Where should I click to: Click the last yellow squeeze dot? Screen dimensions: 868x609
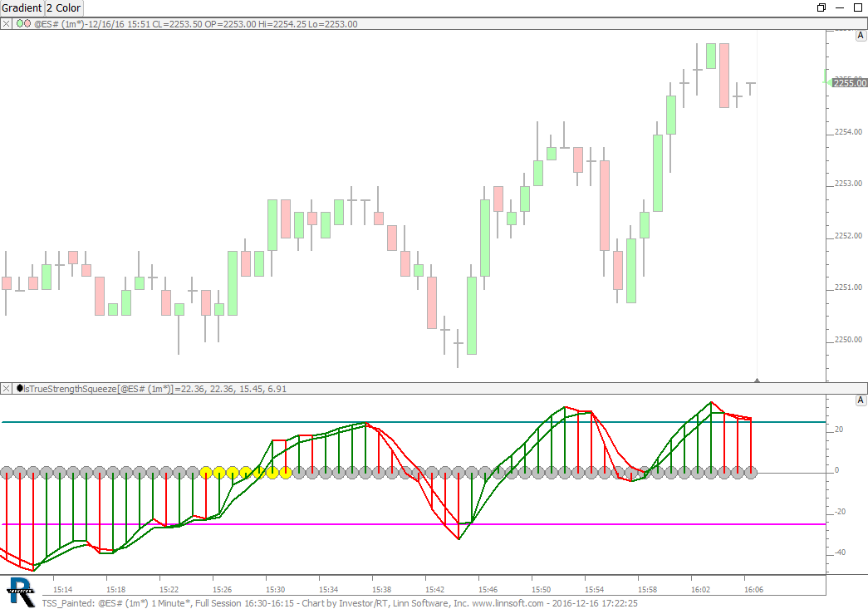(285, 473)
